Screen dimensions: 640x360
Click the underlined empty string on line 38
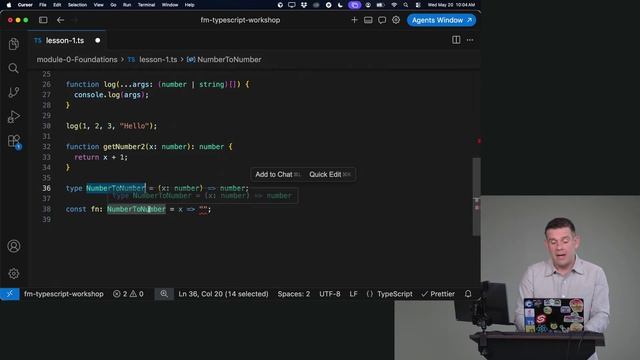[x=203, y=209]
